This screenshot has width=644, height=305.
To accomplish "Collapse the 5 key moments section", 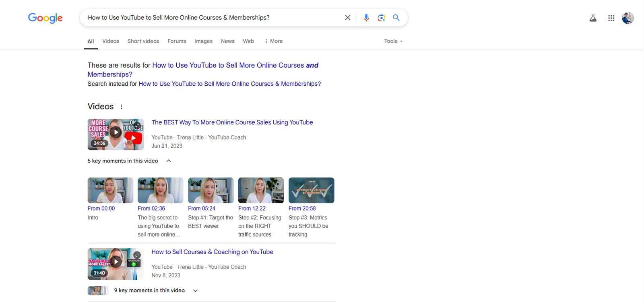I will click(169, 161).
